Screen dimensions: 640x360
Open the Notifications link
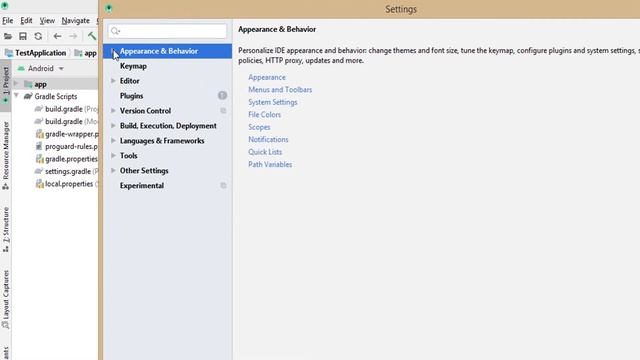pyautogui.click(x=268, y=140)
